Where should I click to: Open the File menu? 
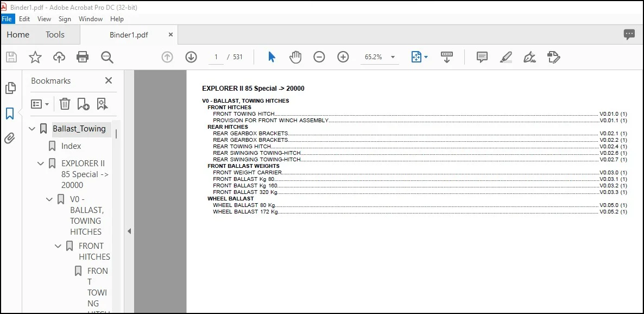click(x=7, y=19)
